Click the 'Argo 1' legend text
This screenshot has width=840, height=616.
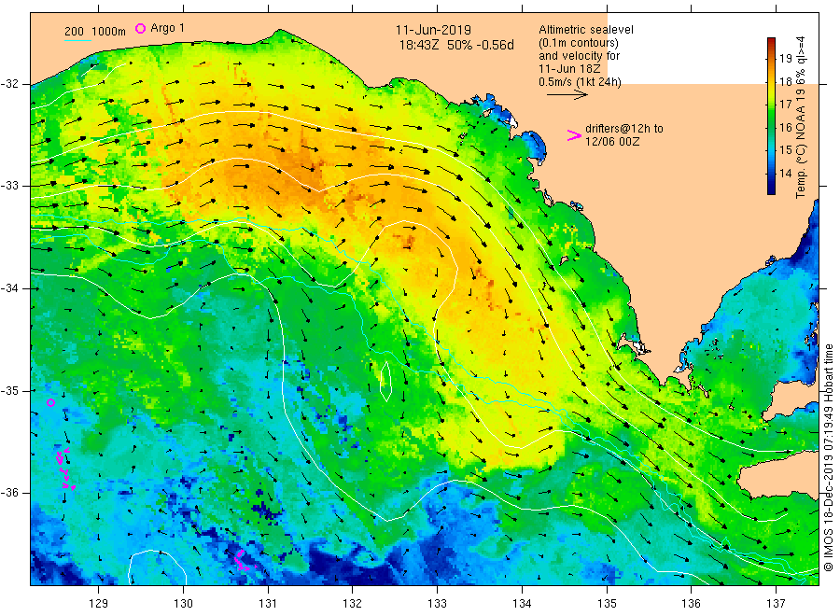(x=167, y=28)
